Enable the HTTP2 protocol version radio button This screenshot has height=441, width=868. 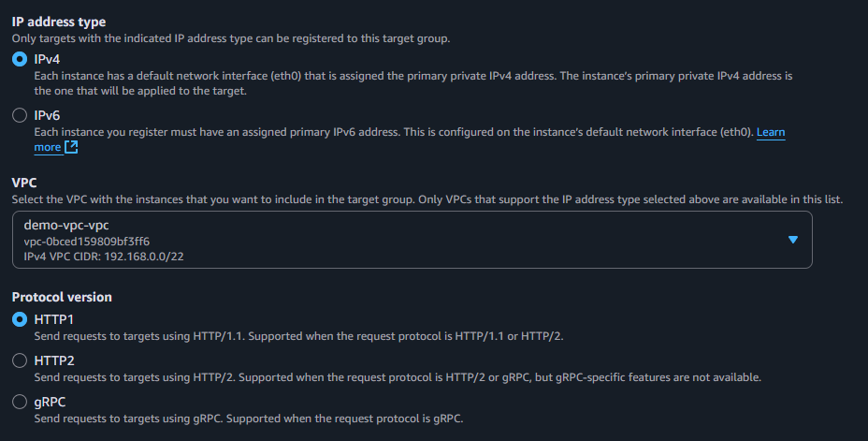[x=20, y=360]
